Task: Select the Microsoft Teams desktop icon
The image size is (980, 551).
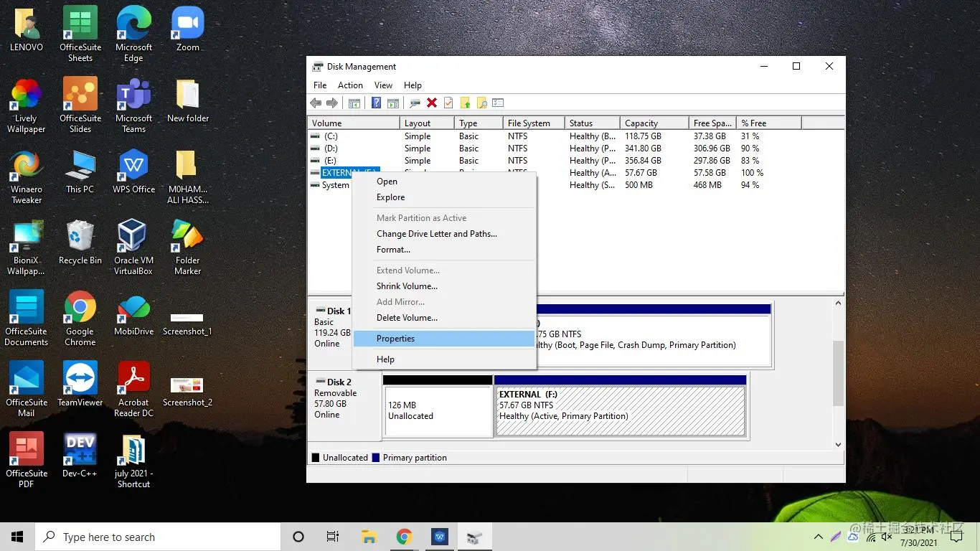Action: 133,105
